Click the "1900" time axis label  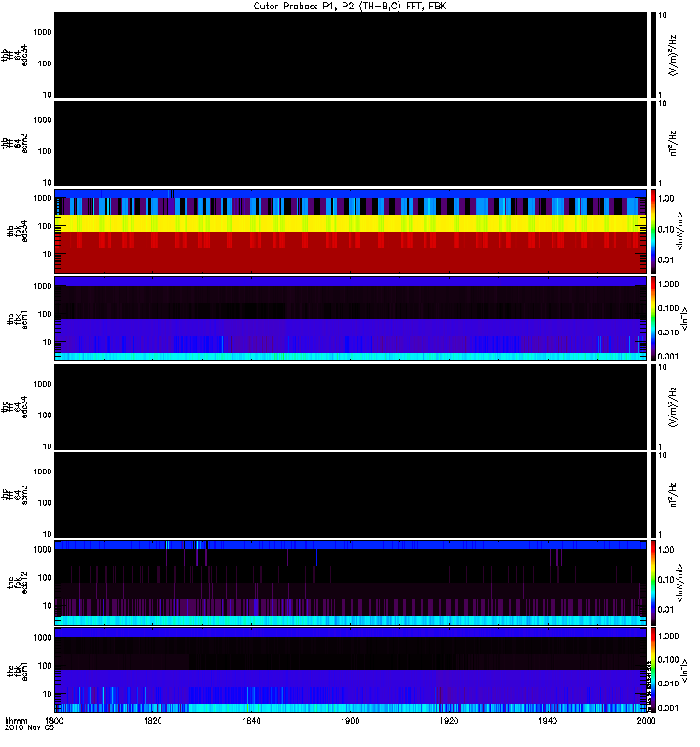pyautogui.click(x=350, y=720)
